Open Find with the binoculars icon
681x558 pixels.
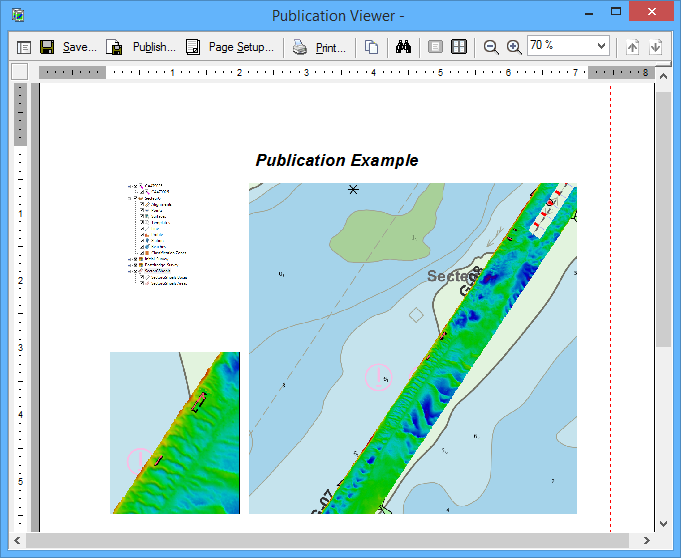404,47
